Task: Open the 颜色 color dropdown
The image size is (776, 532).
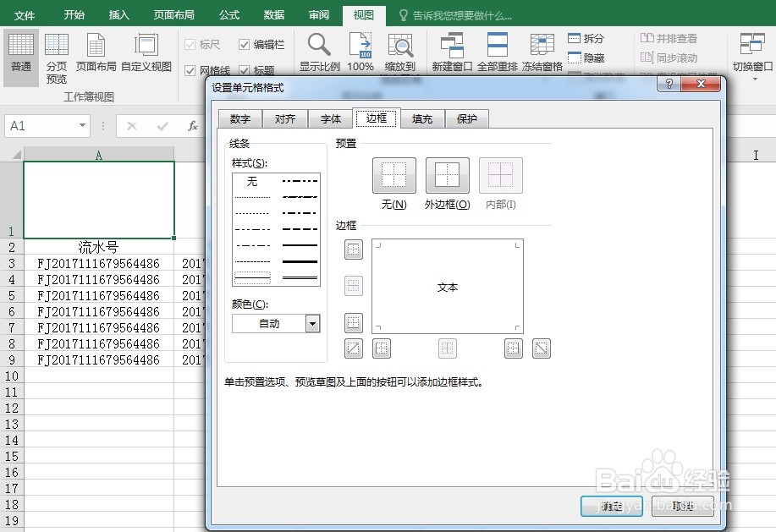Action: 311,323
